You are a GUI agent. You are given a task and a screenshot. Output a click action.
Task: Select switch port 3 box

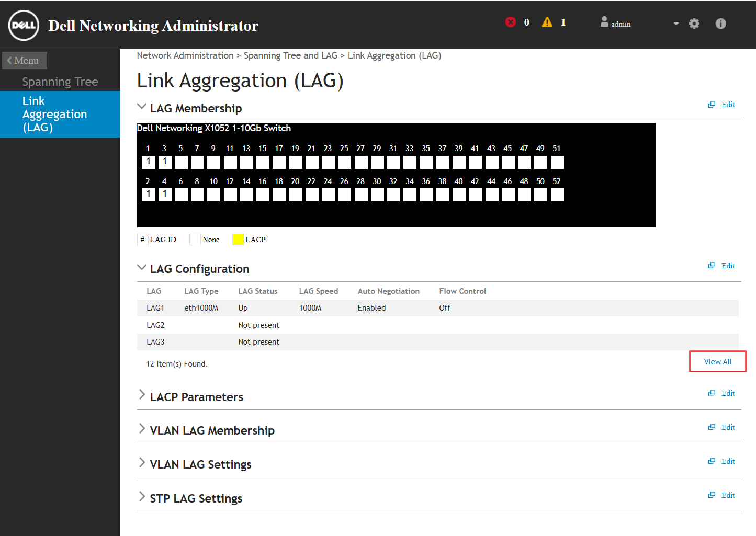click(165, 162)
